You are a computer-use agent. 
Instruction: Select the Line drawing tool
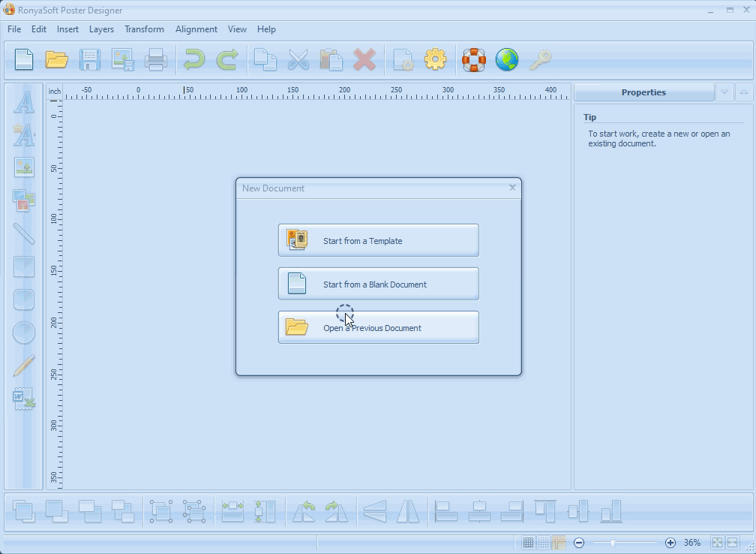click(x=24, y=233)
